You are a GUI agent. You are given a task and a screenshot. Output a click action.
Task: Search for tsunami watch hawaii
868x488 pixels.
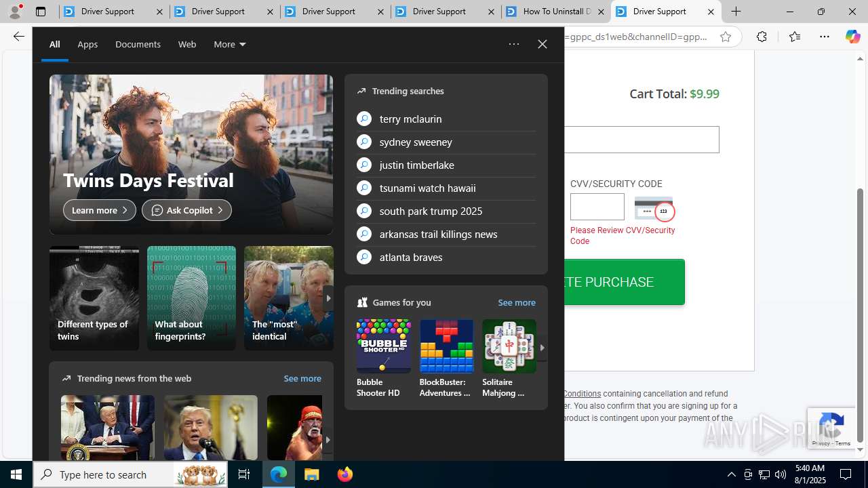coord(446,188)
